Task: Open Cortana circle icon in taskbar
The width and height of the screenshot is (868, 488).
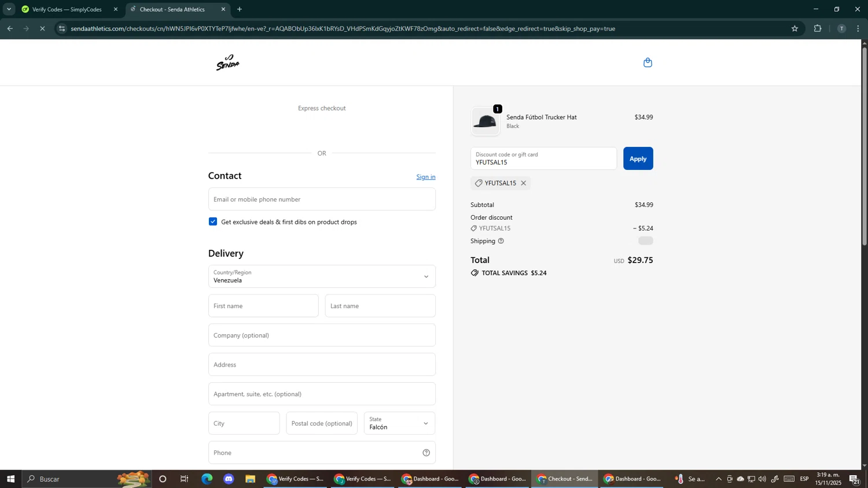Action: [x=163, y=479]
